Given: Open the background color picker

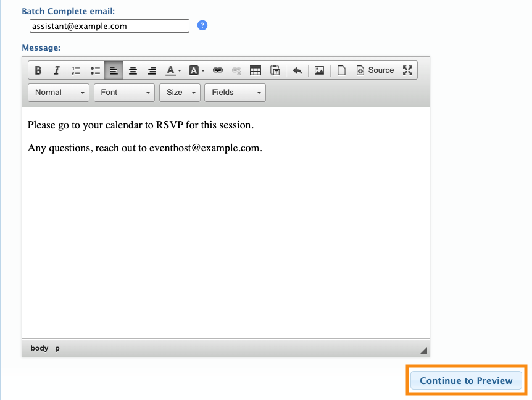Looking at the screenshot, I should pyautogui.click(x=196, y=70).
